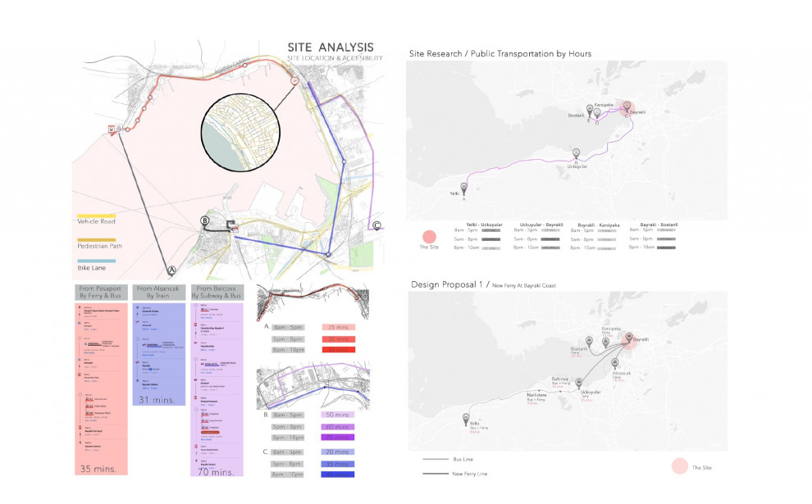Click the blue Alsancak itinerary steps panel

coord(159,353)
